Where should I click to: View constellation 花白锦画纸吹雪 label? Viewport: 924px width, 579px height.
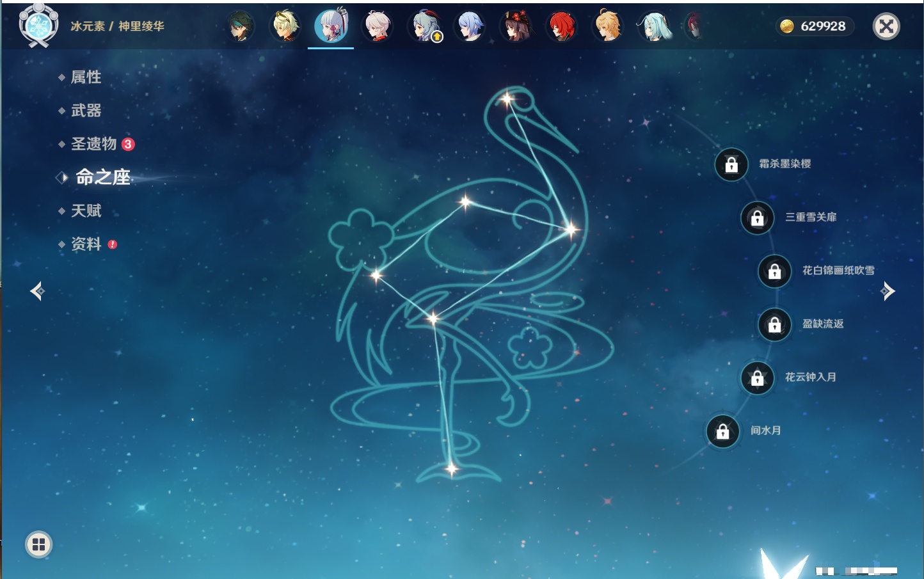[x=838, y=270]
